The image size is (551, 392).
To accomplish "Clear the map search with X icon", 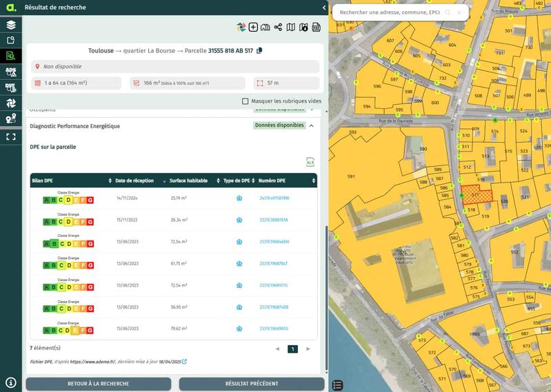I will click(459, 12).
